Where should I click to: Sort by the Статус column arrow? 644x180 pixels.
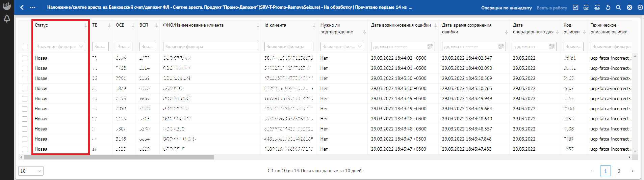(x=85, y=25)
